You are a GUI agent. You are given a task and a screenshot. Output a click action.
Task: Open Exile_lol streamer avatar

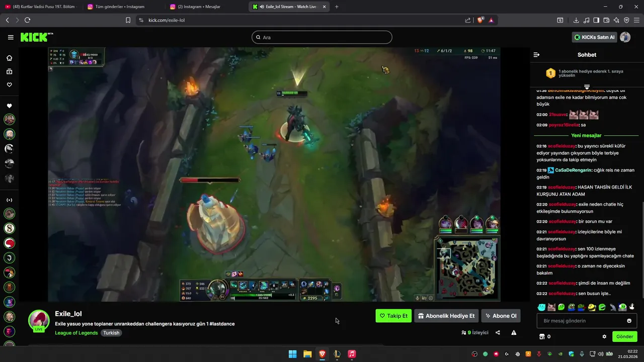pyautogui.click(x=39, y=321)
